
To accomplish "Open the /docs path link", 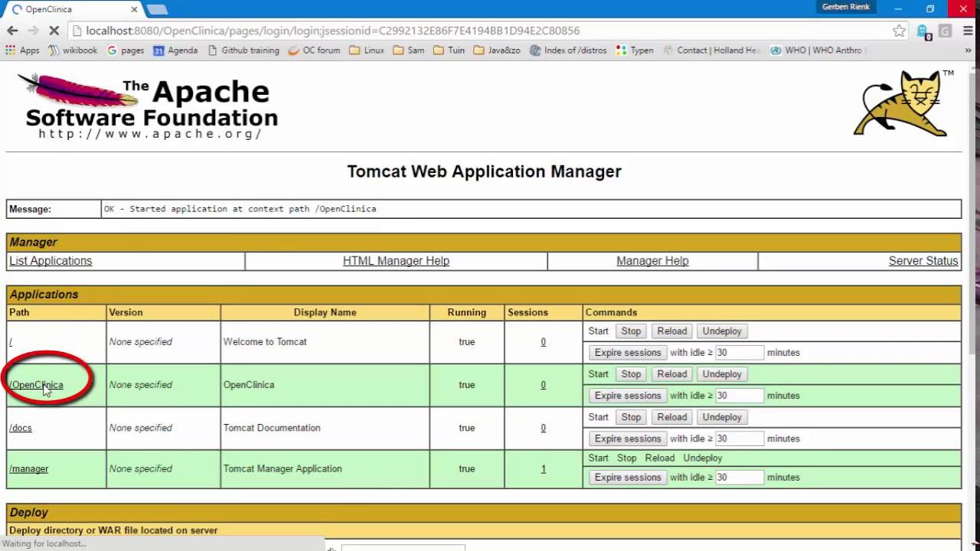I will (x=21, y=428).
